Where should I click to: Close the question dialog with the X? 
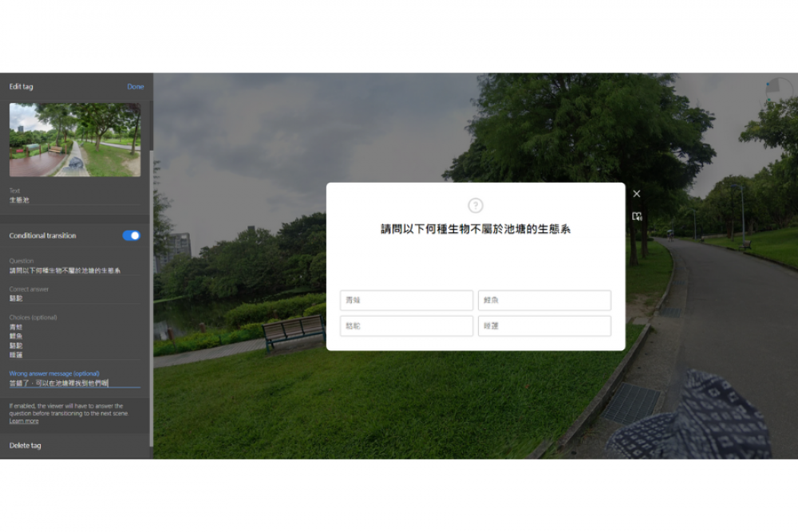click(636, 194)
